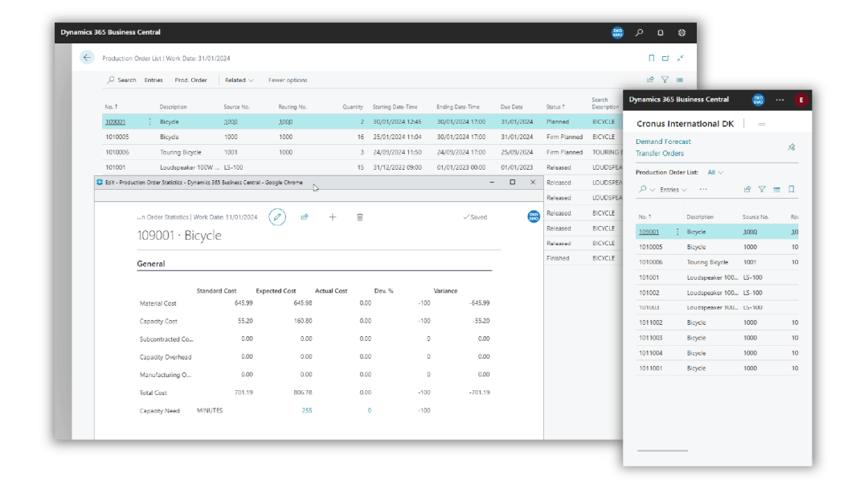Viewport: 868px width, 489px height.
Task: Open the search magnifier in top header bar
Action: click(x=639, y=33)
